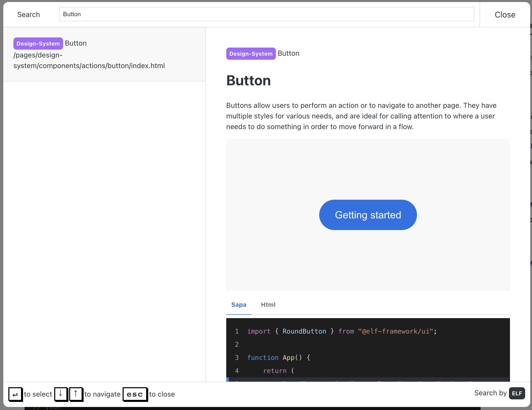This screenshot has height=410, width=532.
Task: Click the Search label beside the input
Action: [x=28, y=14]
